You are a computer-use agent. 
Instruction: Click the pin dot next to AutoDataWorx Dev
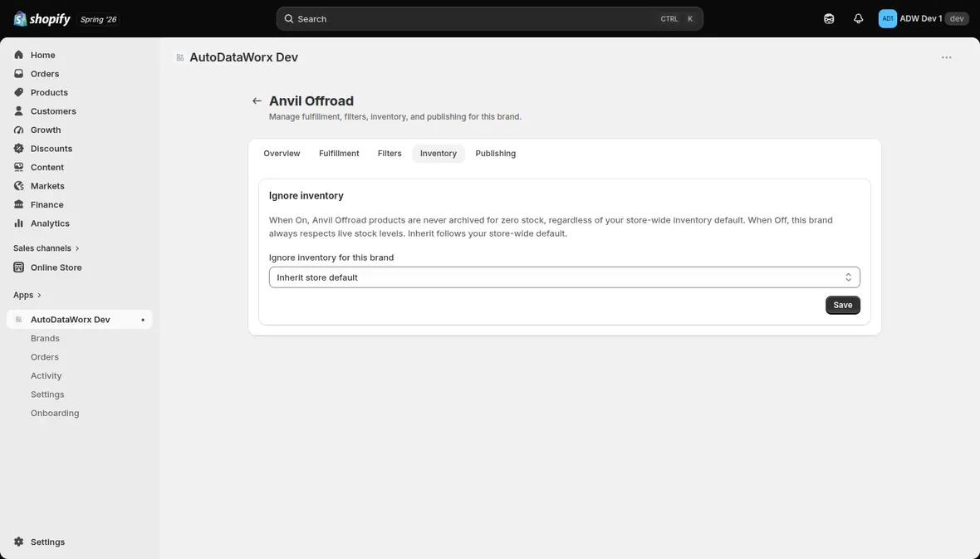[x=143, y=320]
